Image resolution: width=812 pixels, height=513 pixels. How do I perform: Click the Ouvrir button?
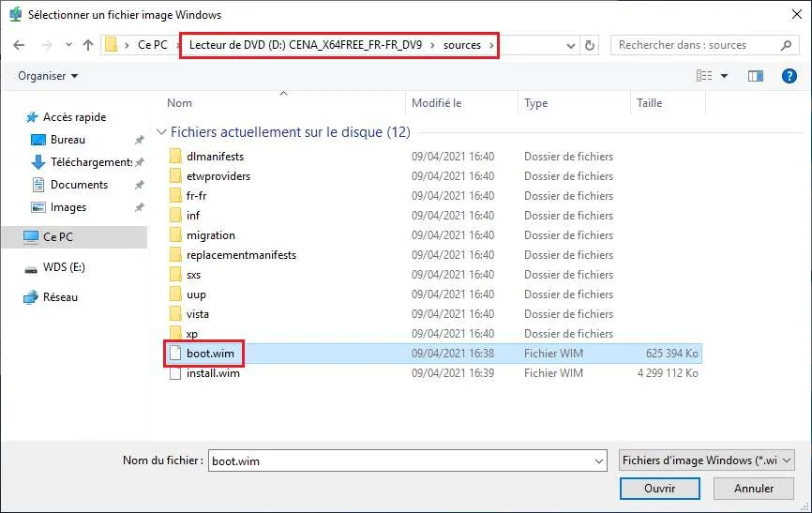point(659,489)
